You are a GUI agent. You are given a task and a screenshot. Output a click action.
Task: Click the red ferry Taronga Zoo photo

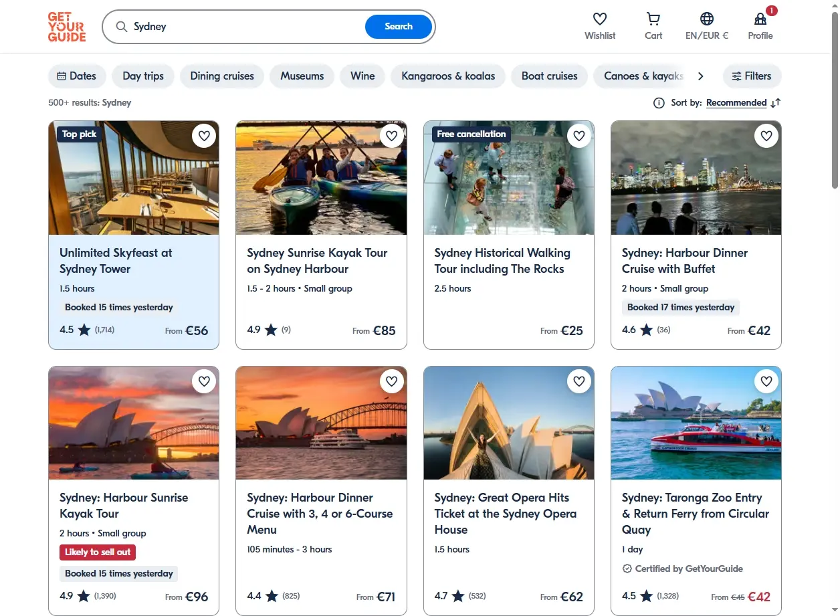coord(696,423)
